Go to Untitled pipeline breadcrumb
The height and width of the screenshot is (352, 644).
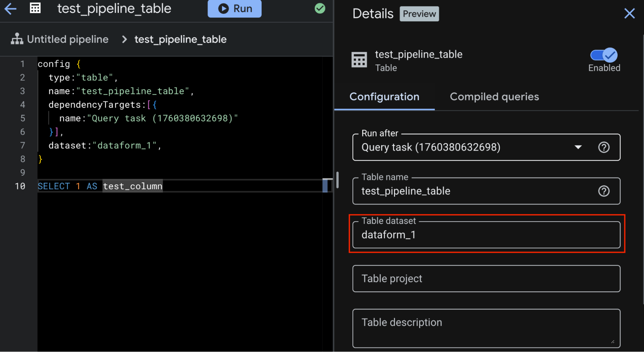tap(68, 40)
